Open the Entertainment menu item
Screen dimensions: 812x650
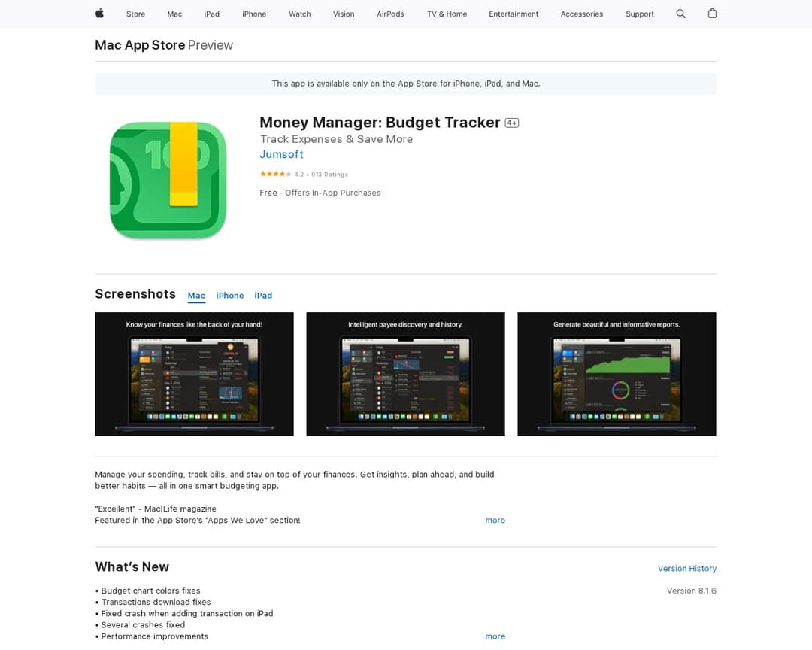[514, 14]
